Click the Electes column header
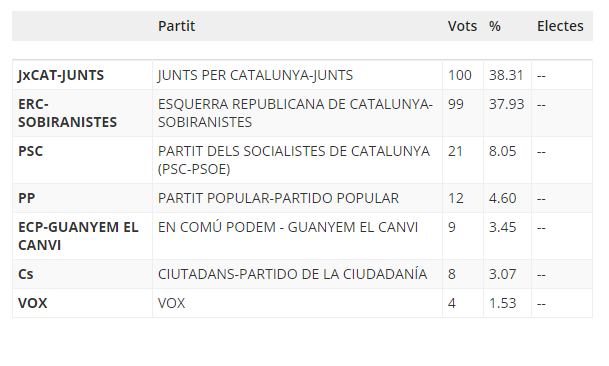This screenshot has height=366, width=609. 560,26
